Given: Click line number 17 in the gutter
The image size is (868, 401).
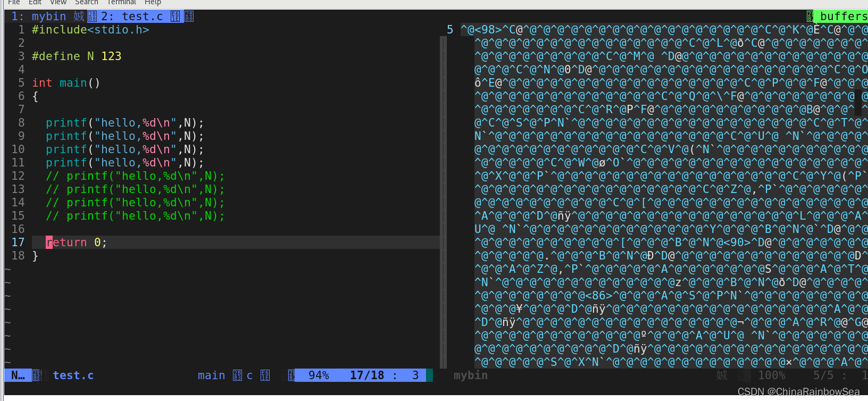Looking at the screenshot, I should pos(18,243).
